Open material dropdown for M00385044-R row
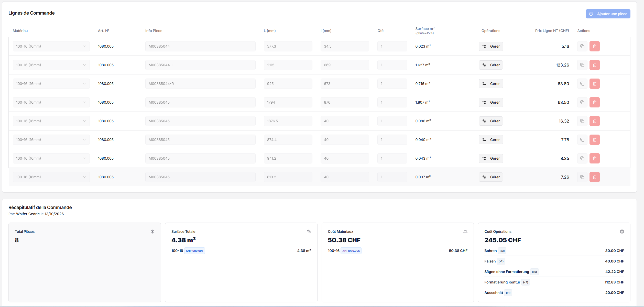 click(x=51, y=84)
